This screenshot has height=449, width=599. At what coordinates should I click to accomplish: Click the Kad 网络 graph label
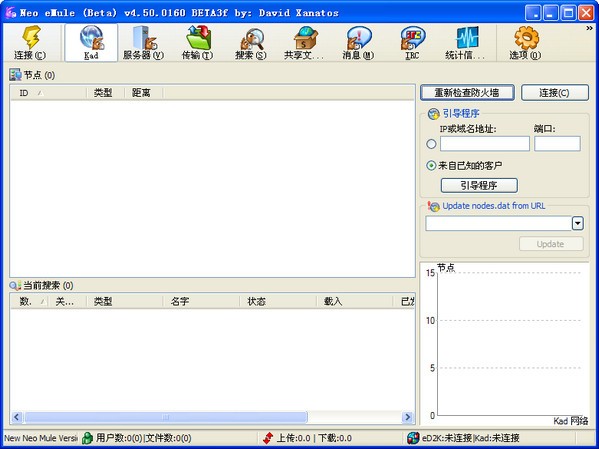[571, 421]
